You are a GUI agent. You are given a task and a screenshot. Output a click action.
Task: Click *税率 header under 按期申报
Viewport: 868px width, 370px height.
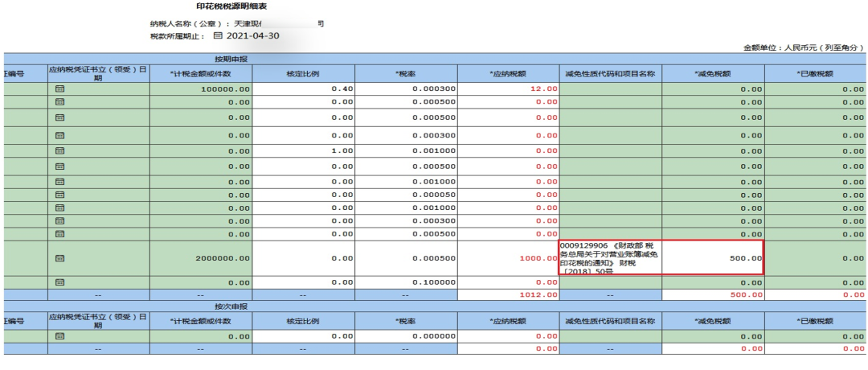407,73
